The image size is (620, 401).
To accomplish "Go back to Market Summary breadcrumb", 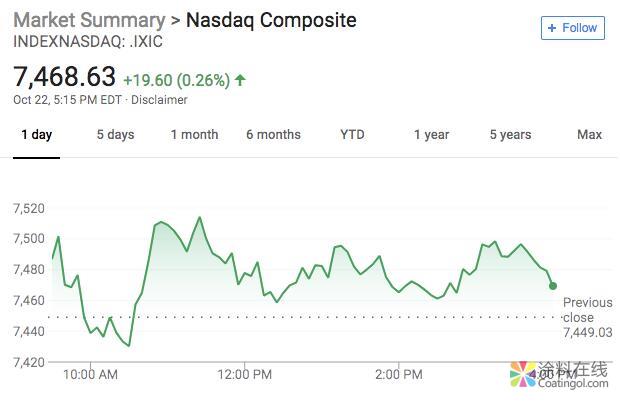I will coord(87,20).
